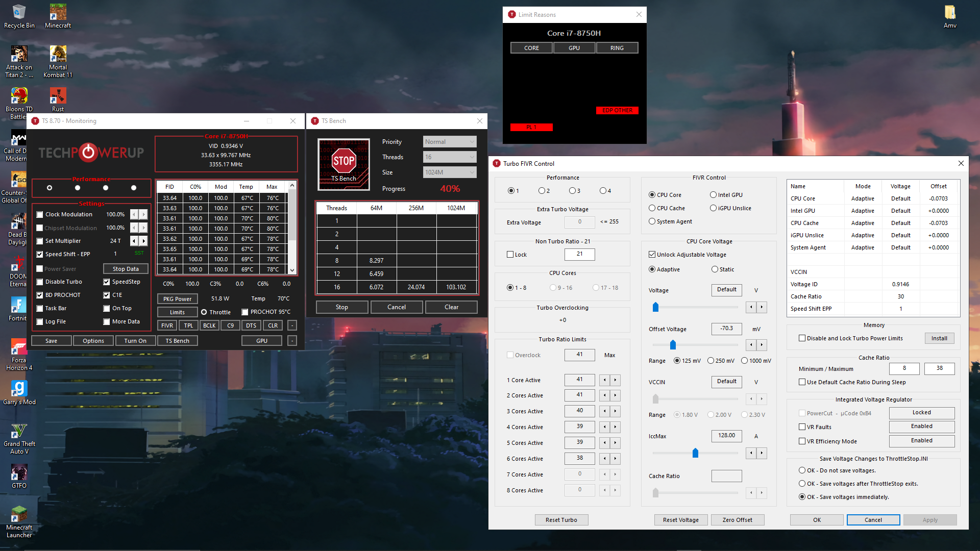980x551 pixels.
Task: Open the Threads dropdown in TS Bench
Action: (x=450, y=157)
